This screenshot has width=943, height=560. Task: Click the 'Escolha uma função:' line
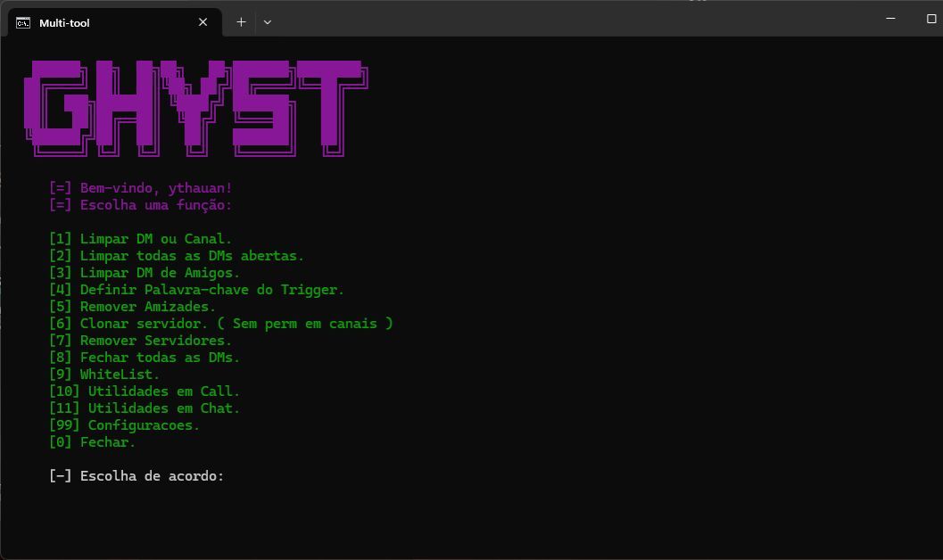[141, 205]
